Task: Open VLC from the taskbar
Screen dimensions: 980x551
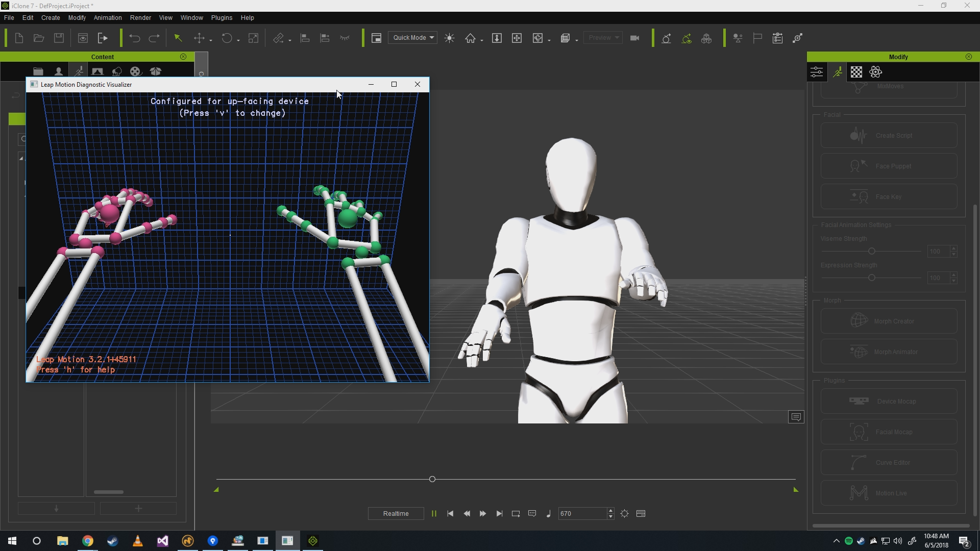Action: 138,541
